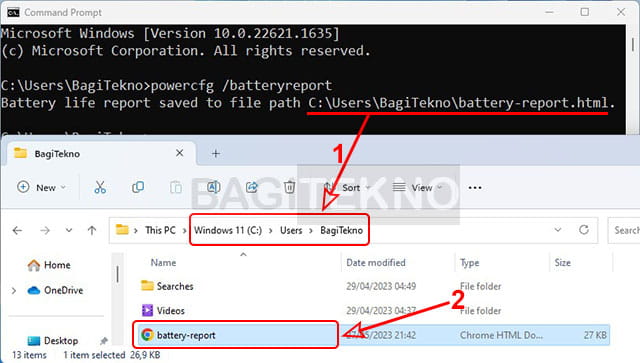Screen dimensions: 640x363
Task: Click the navigation pane scrollbar
Action: (x=118, y=274)
